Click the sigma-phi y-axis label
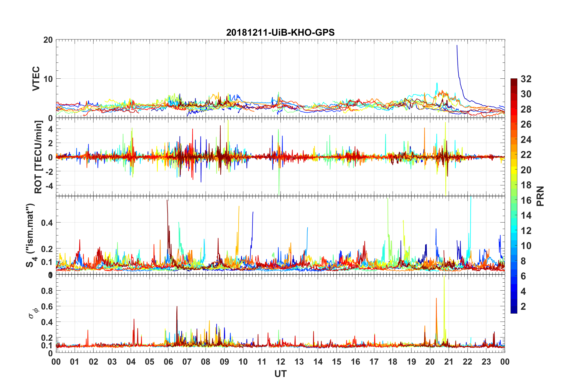 [x=33, y=314]
